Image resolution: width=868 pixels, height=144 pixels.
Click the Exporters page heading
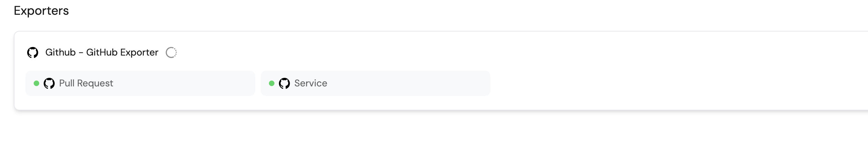pos(41,11)
